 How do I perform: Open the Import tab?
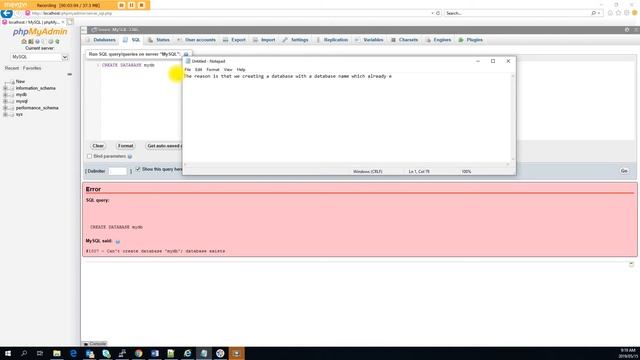(264, 40)
